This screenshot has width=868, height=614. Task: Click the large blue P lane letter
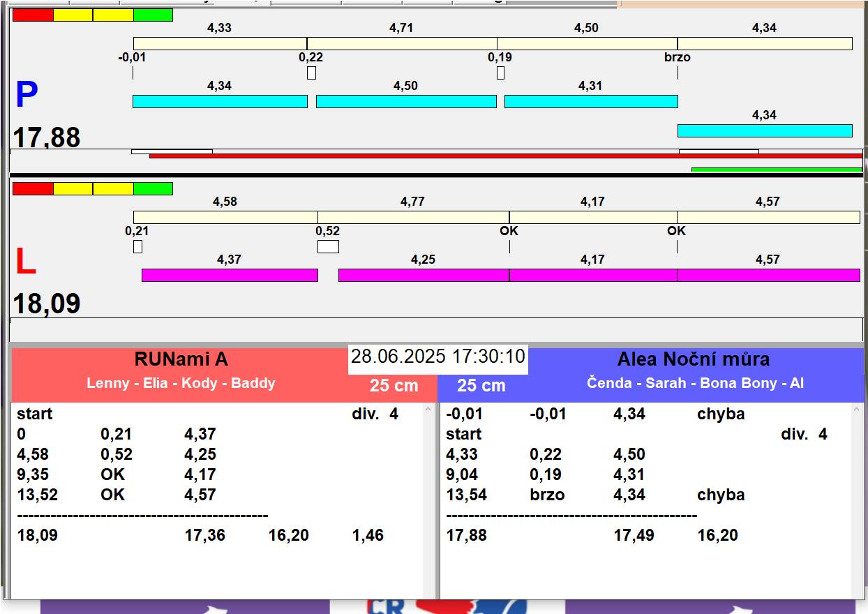coord(27,95)
